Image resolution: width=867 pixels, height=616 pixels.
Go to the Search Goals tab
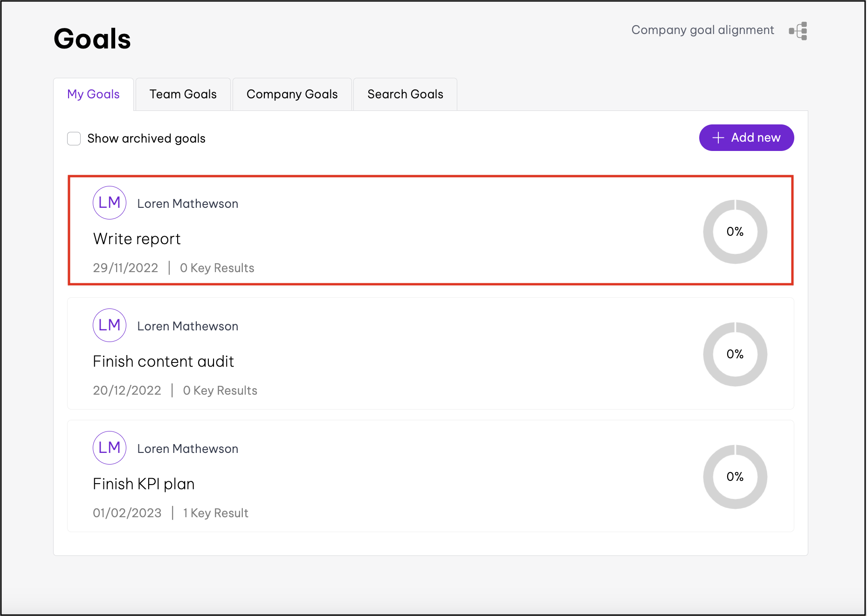pyautogui.click(x=405, y=94)
